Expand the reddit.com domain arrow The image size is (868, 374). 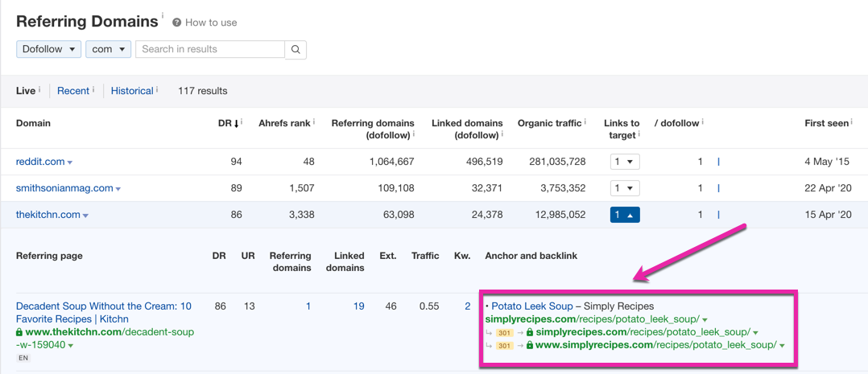[70, 162]
